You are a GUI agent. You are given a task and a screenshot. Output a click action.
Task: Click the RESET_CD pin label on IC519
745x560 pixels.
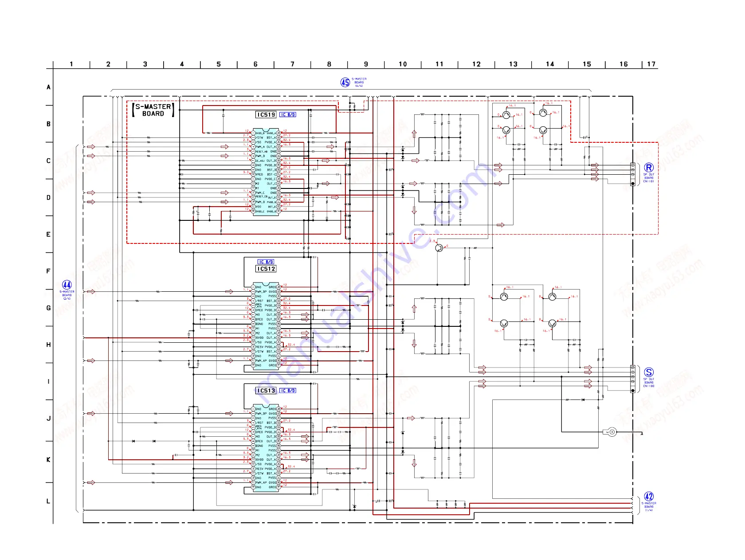[261, 196]
